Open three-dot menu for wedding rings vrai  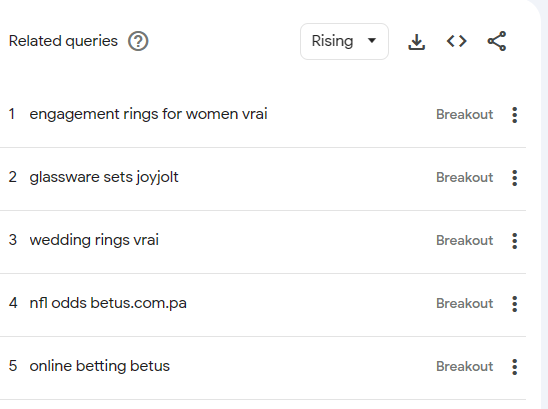[x=514, y=241]
